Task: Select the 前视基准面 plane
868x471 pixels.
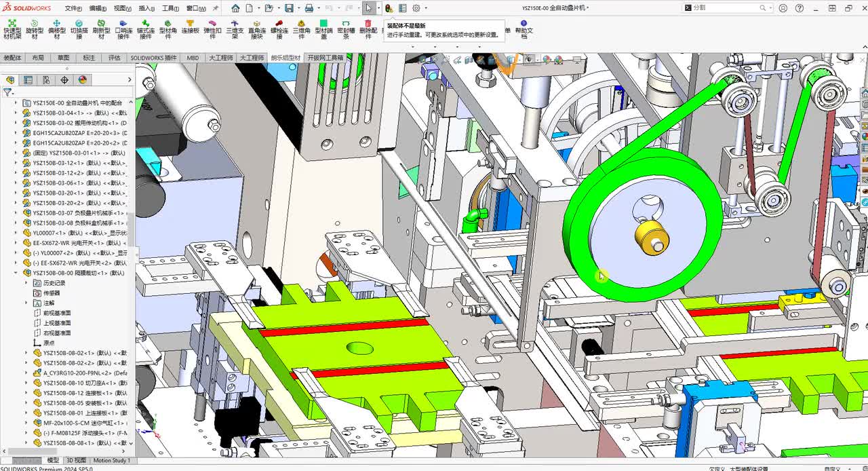Action: (57, 313)
